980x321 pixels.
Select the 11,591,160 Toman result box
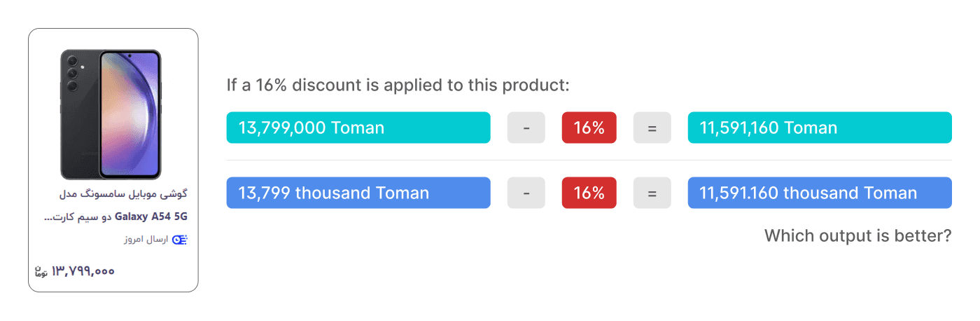[x=820, y=128]
